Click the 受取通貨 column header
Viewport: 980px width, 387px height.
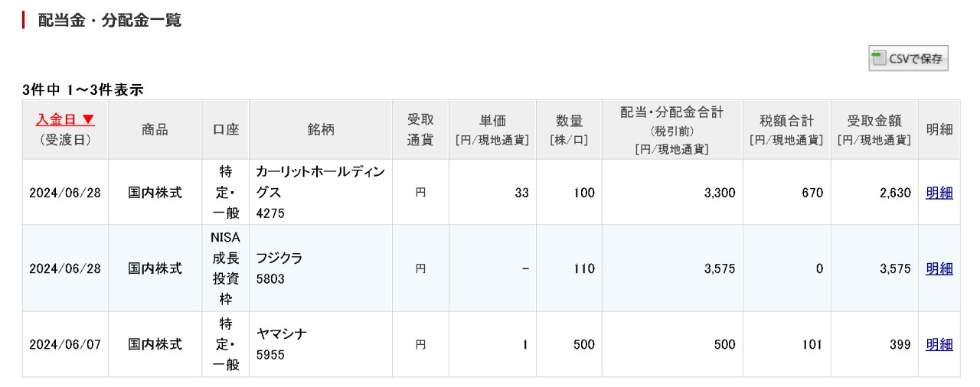420,129
